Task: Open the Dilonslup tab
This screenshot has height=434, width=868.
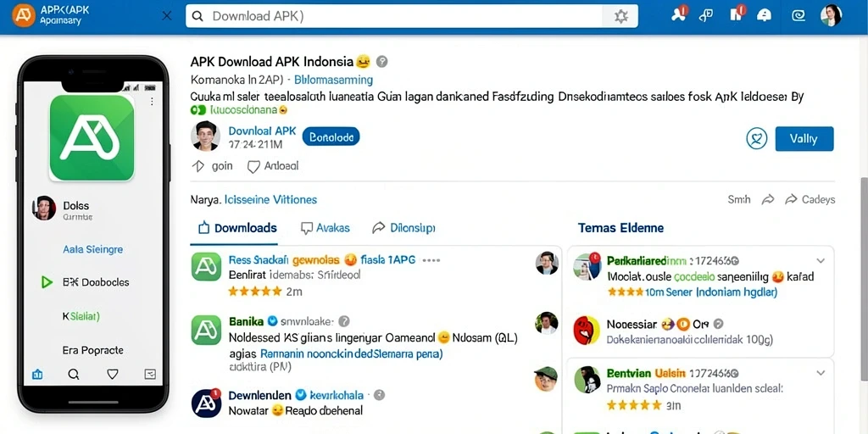Action: pos(403,228)
